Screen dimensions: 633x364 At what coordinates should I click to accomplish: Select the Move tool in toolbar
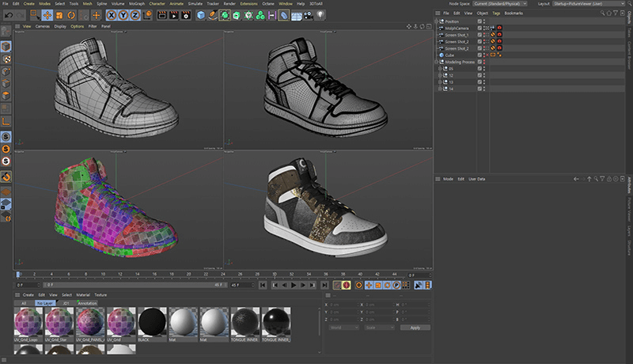47,15
